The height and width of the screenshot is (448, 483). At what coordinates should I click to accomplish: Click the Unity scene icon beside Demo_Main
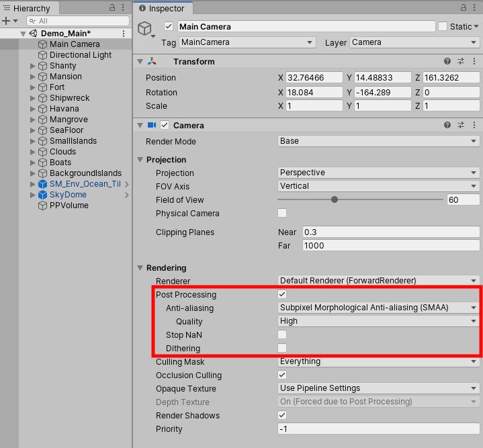33,34
